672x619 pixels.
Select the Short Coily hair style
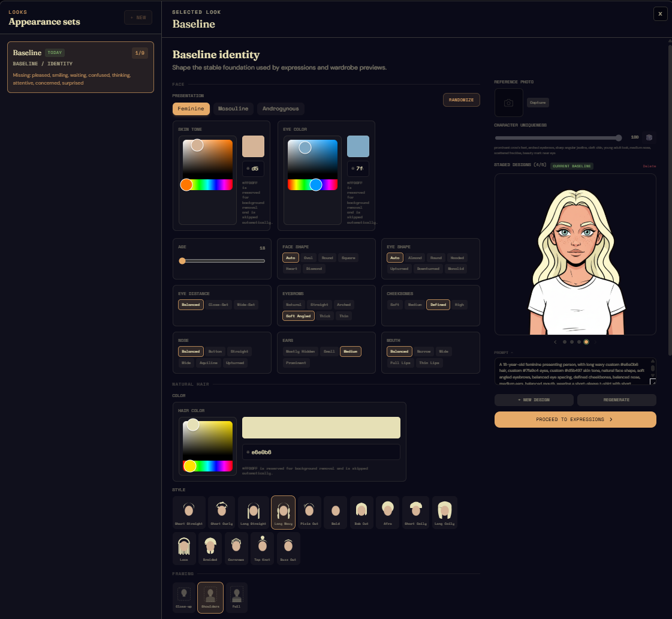click(x=415, y=512)
